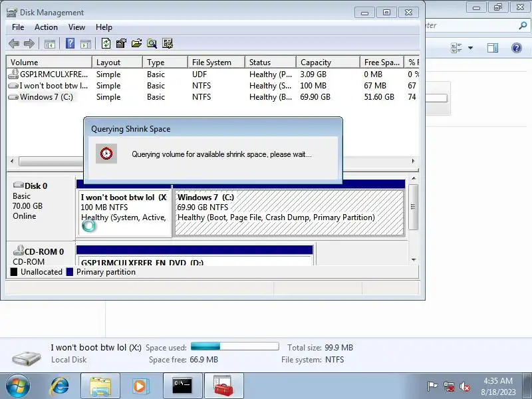Select 'I won't boot btw l...' volume row
532x399 pixels.
pyautogui.click(x=213, y=86)
